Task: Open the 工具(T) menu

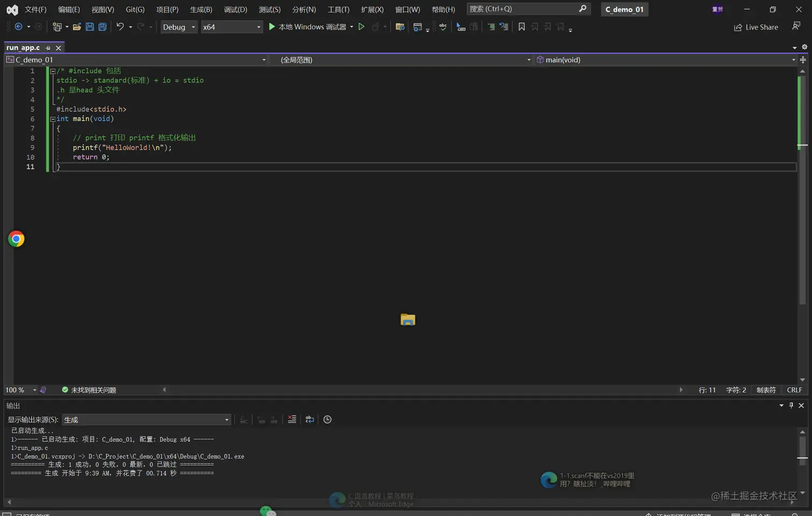Action: (x=338, y=10)
